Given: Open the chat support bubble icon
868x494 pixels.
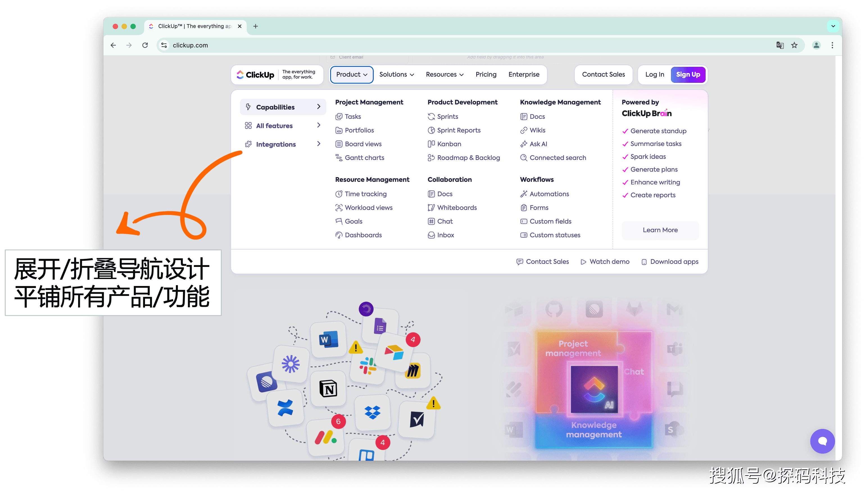Looking at the screenshot, I should [822, 441].
